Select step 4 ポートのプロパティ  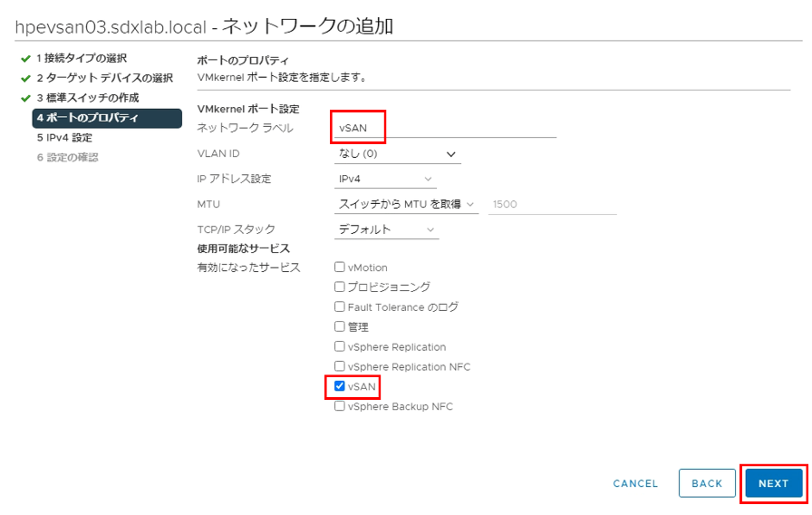(107, 118)
